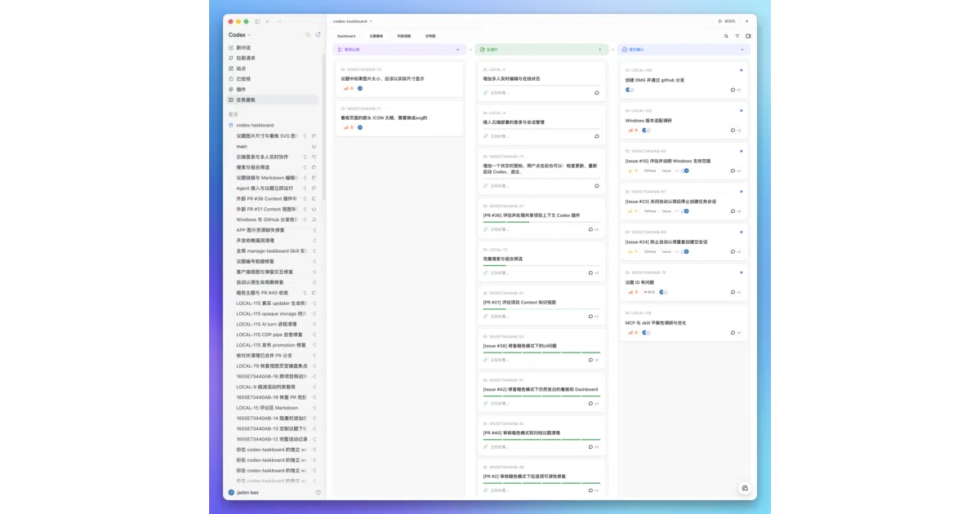
Task: Click the spinner icon on the main thread row
Action: point(314,146)
